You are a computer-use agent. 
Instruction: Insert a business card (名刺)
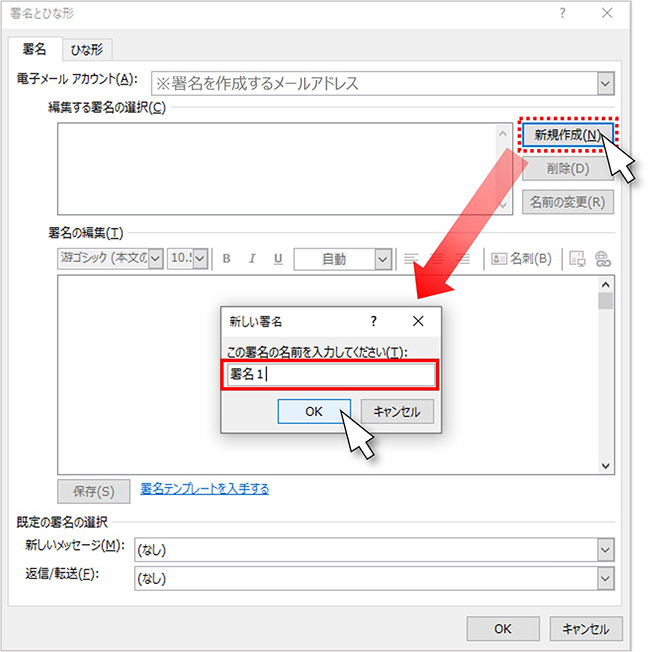tap(521, 259)
